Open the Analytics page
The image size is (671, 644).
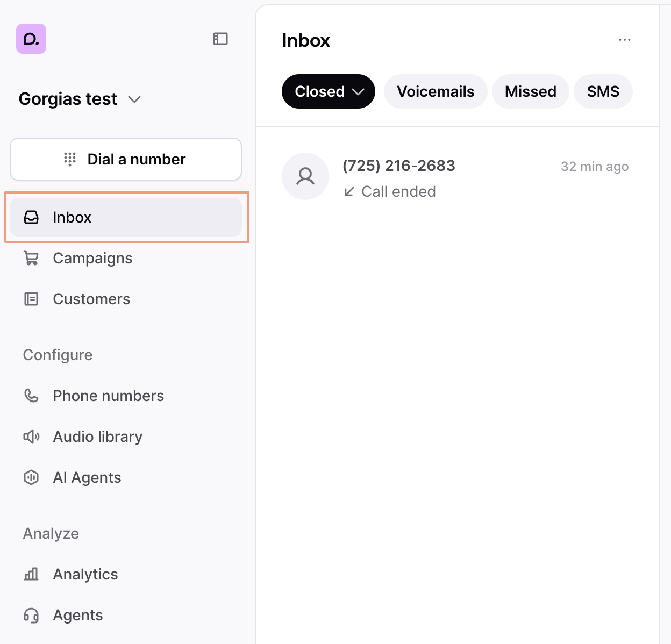coord(85,574)
